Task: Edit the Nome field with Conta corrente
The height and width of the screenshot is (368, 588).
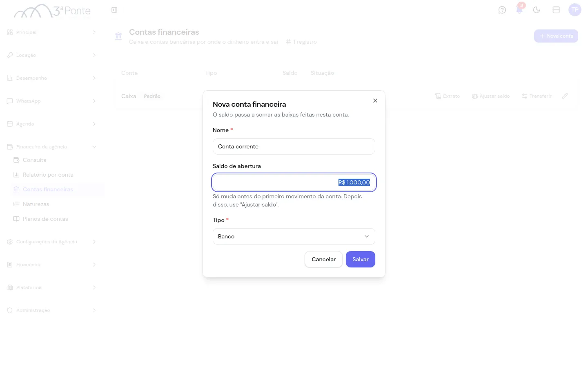Action: click(x=294, y=146)
